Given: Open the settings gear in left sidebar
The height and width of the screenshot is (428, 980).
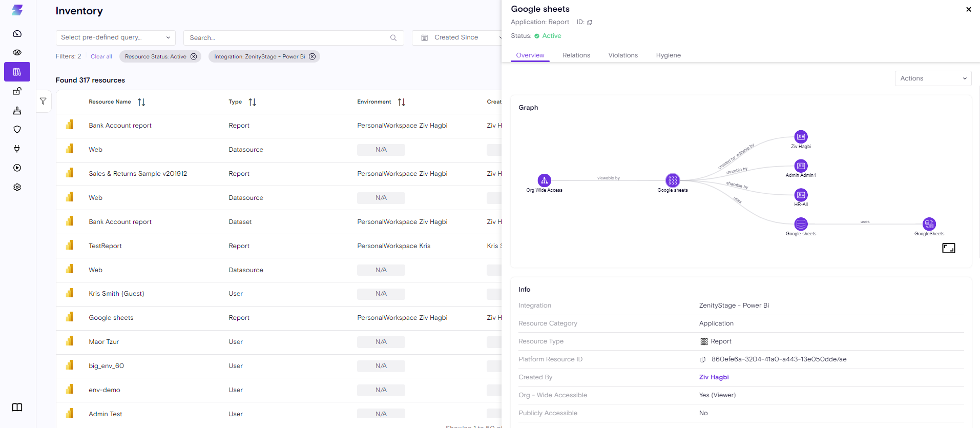Looking at the screenshot, I should [17, 188].
